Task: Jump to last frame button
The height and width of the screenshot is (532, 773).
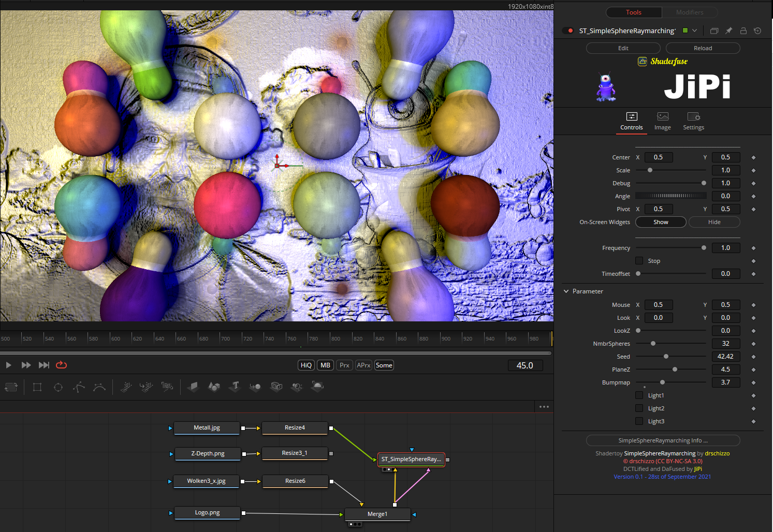Action: point(44,365)
